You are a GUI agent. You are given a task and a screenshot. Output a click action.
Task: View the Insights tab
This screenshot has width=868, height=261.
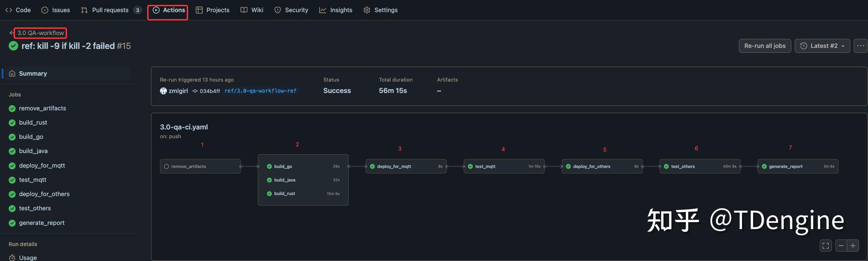coord(336,10)
